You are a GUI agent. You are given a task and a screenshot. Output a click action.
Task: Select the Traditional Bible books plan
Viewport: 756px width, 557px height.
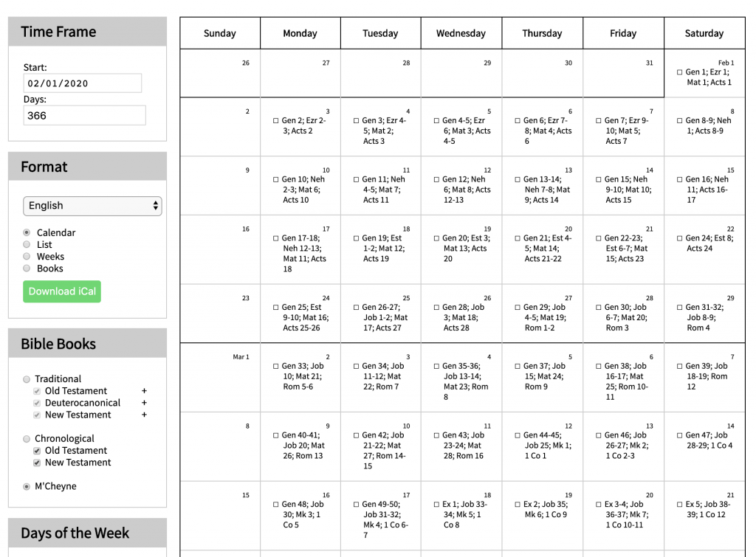(x=27, y=378)
